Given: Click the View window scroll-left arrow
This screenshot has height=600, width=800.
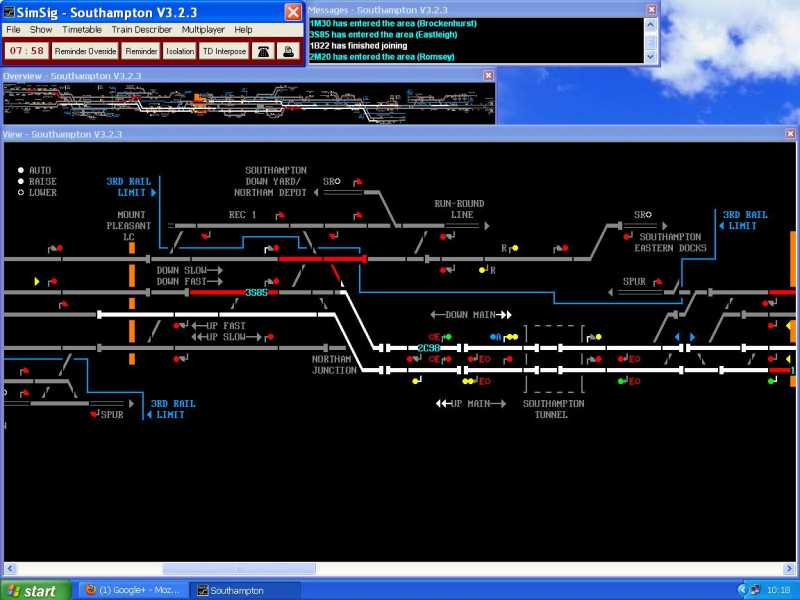Looking at the screenshot, I should click(x=10, y=568).
